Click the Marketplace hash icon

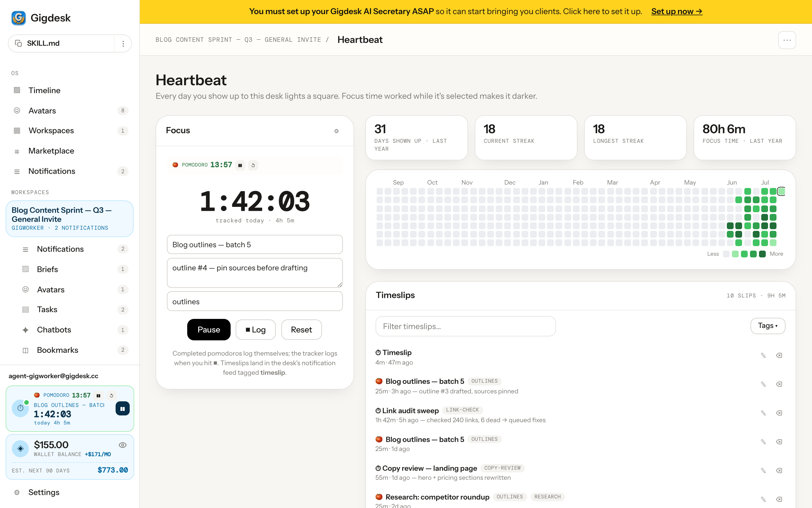pyautogui.click(x=17, y=152)
